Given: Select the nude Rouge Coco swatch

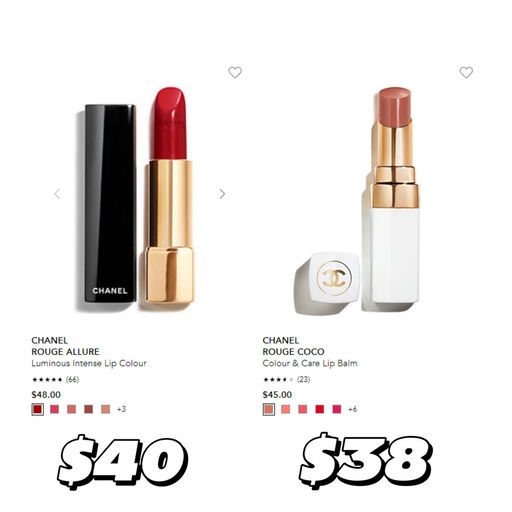Looking at the screenshot, I should (269, 409).
